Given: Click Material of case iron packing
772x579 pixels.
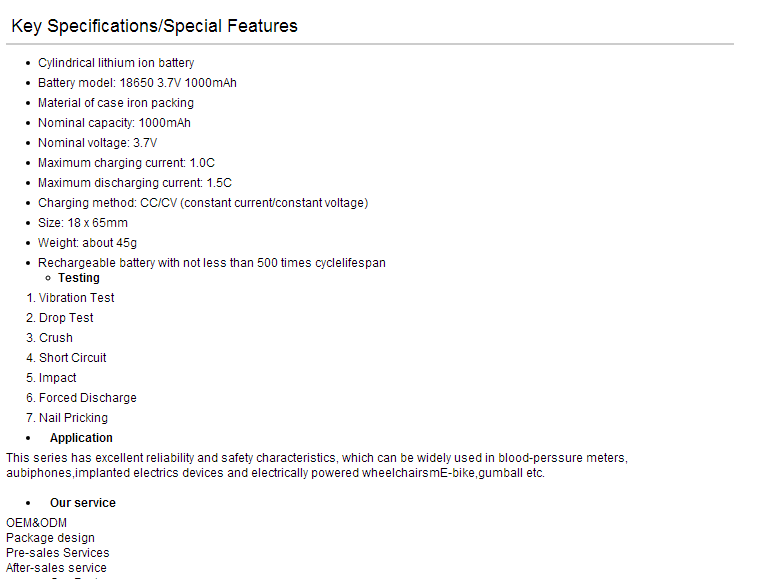Looking at the screenshot, I should 116,103.
